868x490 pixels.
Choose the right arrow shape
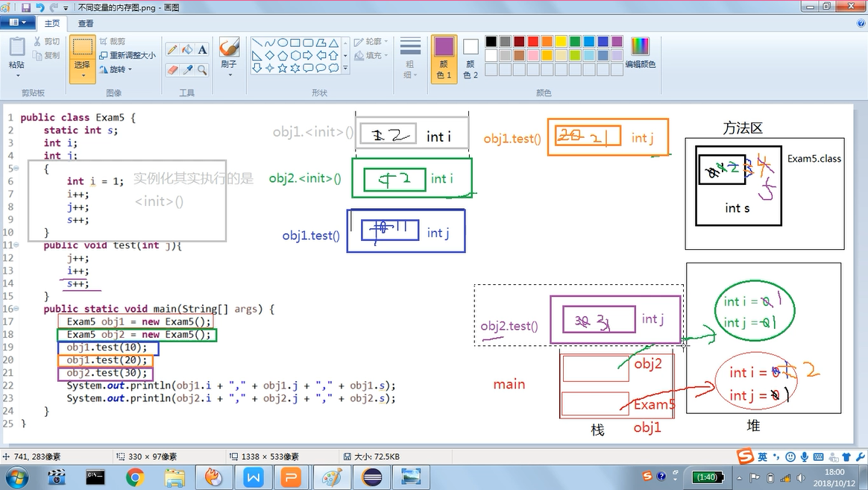[x=308, y=55]
